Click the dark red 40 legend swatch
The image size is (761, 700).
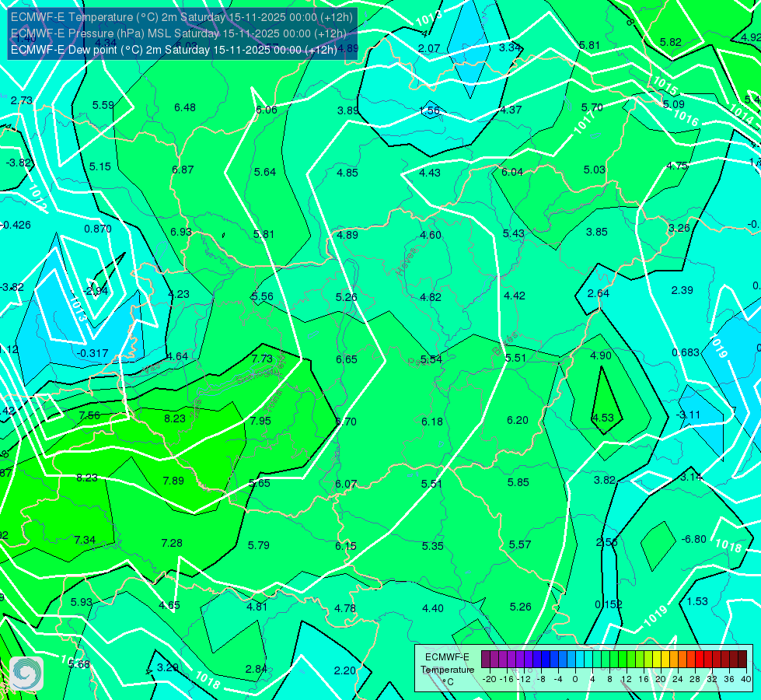(x=742, y=660)
